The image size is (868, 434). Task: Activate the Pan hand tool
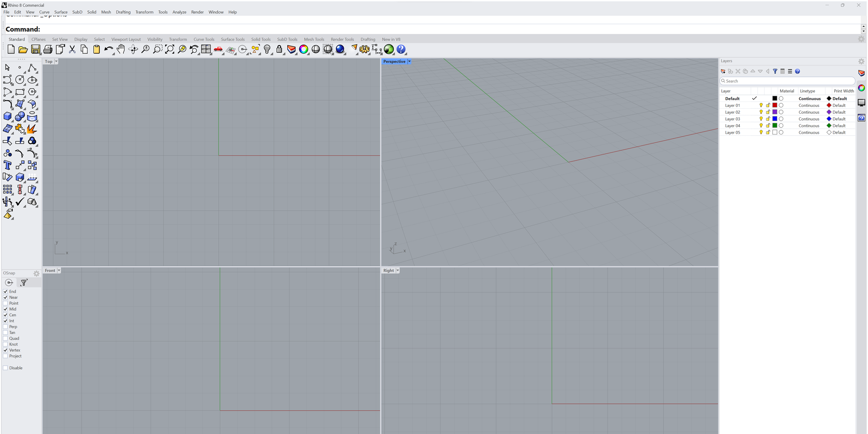(120, 50)
